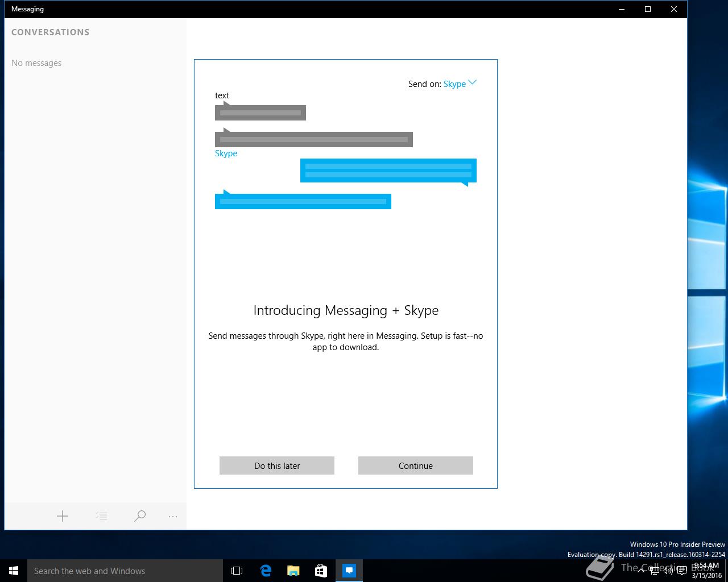Click the No messages text
Screen dimensions: 728x582
[36, 63]
